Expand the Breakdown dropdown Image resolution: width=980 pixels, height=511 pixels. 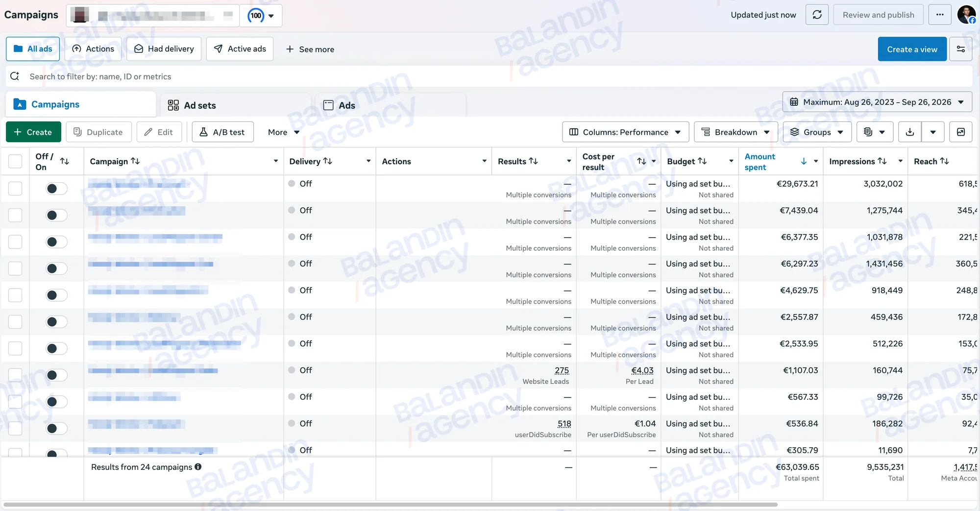735,132
